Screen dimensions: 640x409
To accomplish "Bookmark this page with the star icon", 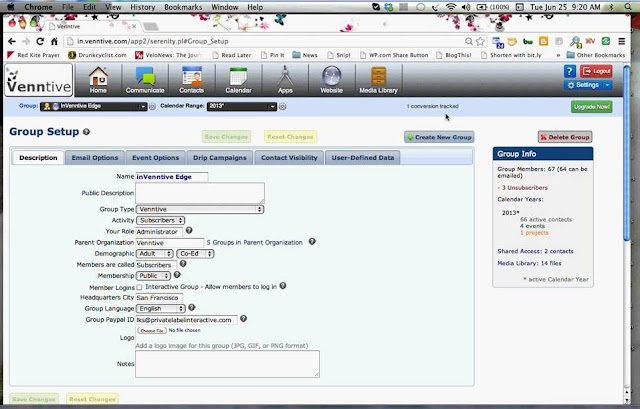I will click(480, 41).
